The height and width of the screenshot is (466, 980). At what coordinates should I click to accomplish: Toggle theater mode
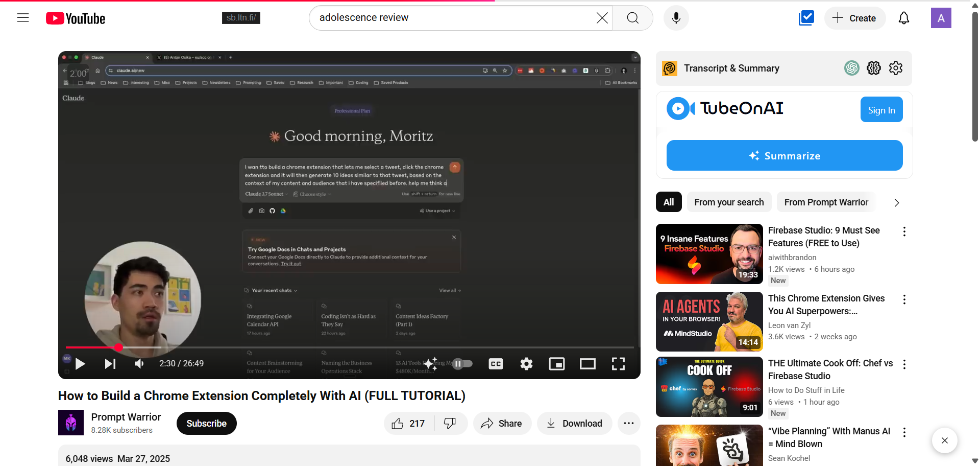587,364
